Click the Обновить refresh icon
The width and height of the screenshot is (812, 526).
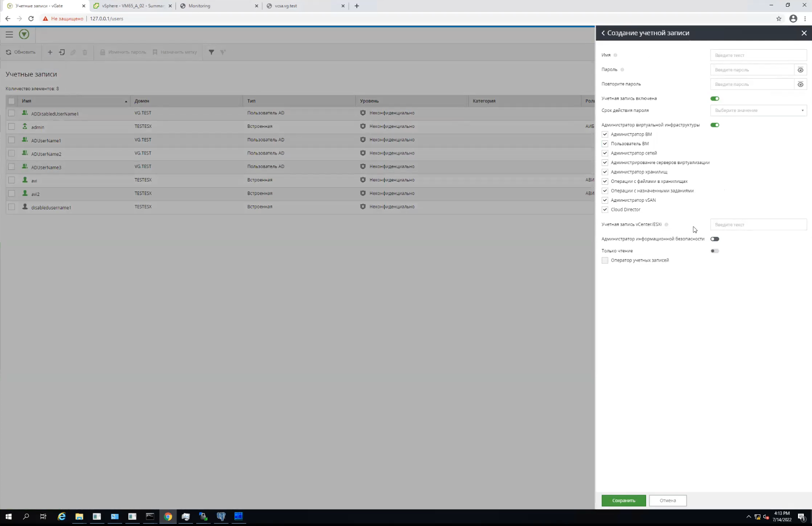[x=9, y=52]
